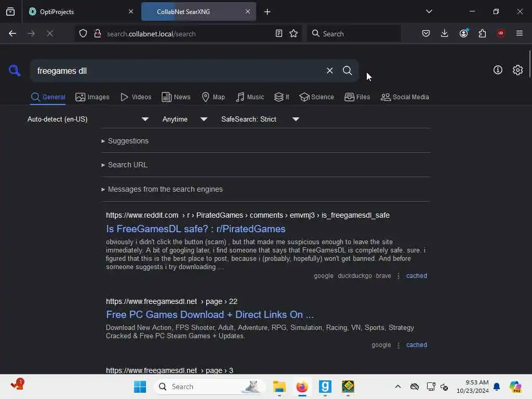532x399 pixels.
Task: Submit search with magnifier button
Action: (x=347, y=71)
